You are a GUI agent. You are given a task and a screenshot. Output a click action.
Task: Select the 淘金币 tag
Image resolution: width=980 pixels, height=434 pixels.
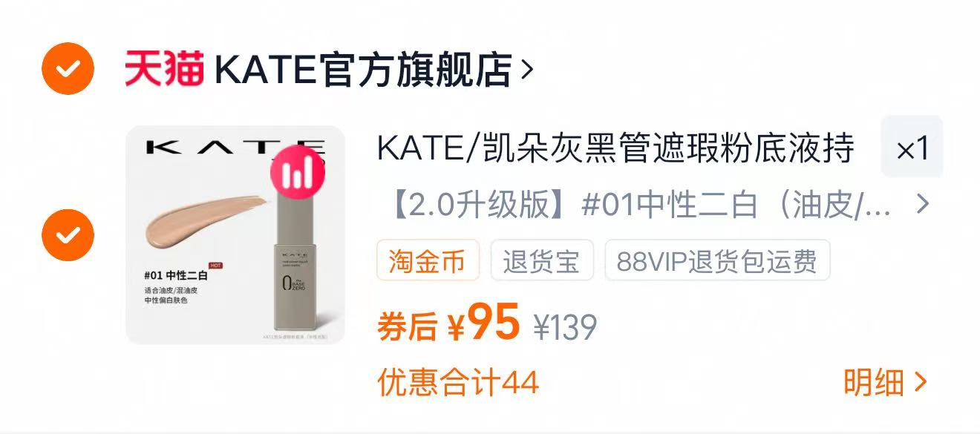tap(428, 260)
